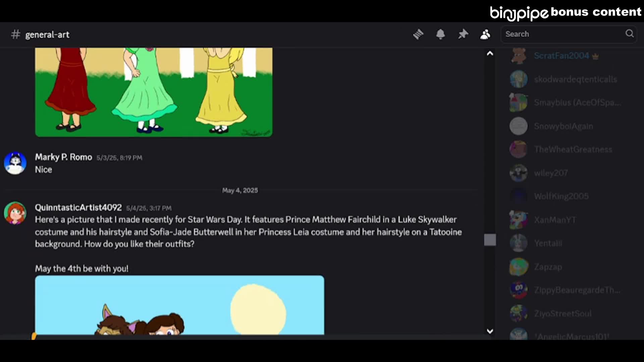The height and width of the screenshot is (362, 644).
Task: Click QuinntasticArtist4092's avatar
Action: 15,213
